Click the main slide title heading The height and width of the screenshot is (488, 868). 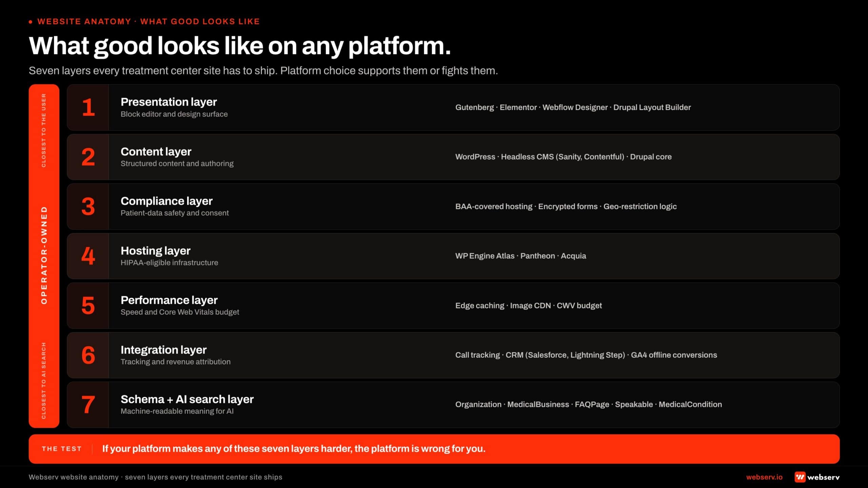pyautogui.click(x=240, y=46)
